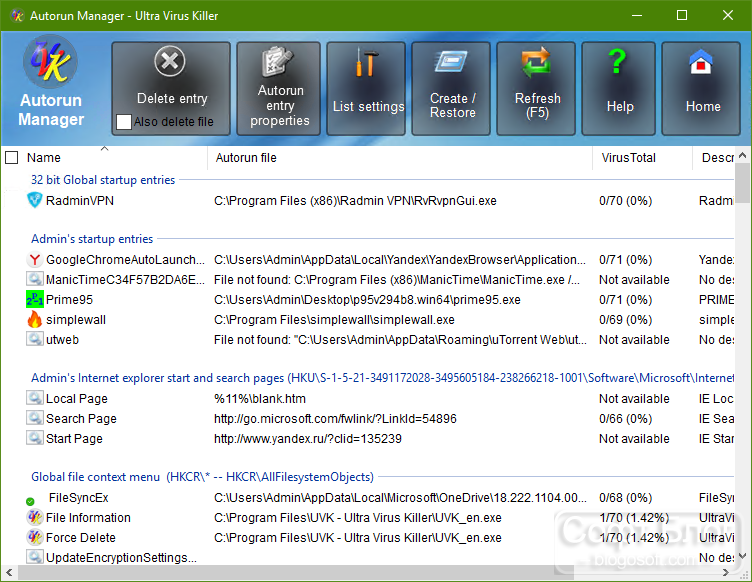Click the ManicTimeC34F57B2DA6E entry icon
The height and width of the screenshot is (582, 752).
[x=35, y=279]
